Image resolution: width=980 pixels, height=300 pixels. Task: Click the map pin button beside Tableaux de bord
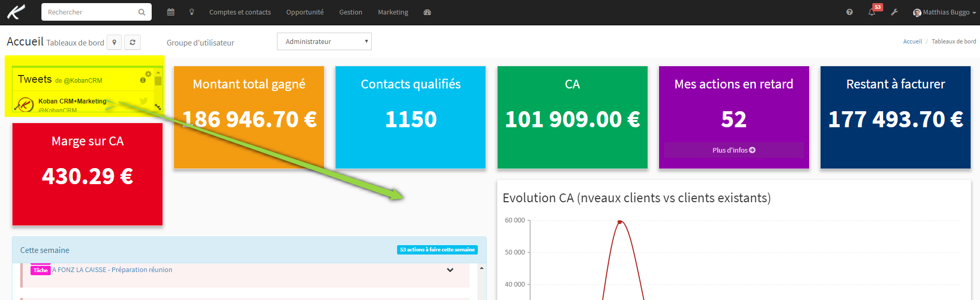[114, 42]
